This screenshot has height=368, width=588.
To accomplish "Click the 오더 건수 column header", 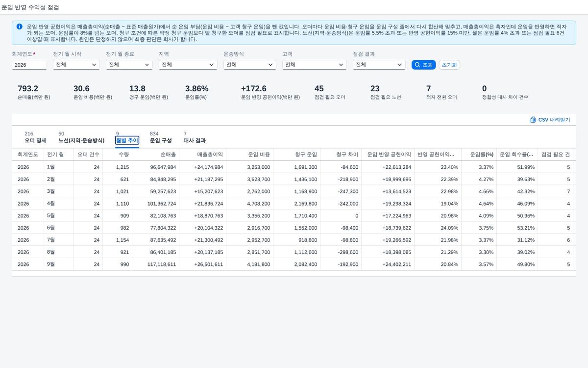I will [88, 155].
